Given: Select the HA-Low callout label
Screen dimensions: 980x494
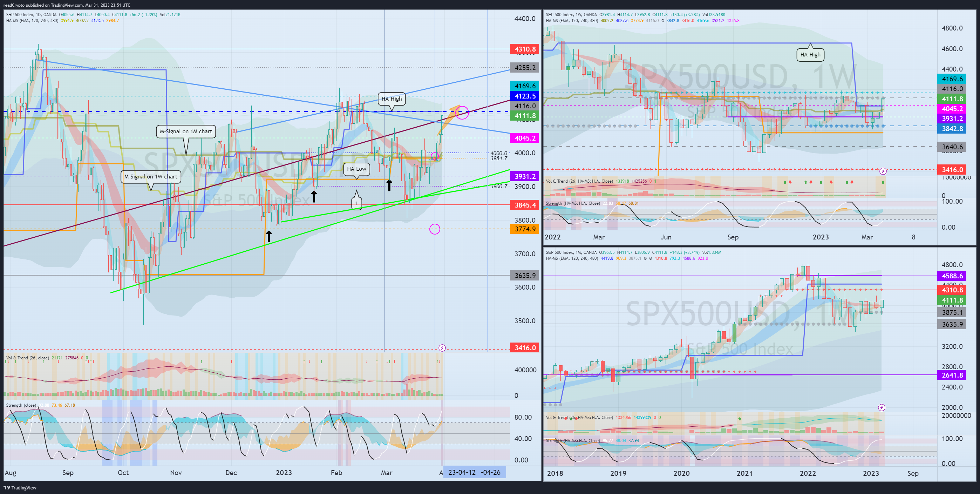Looking at the screenshot, I should click(356, 169).
